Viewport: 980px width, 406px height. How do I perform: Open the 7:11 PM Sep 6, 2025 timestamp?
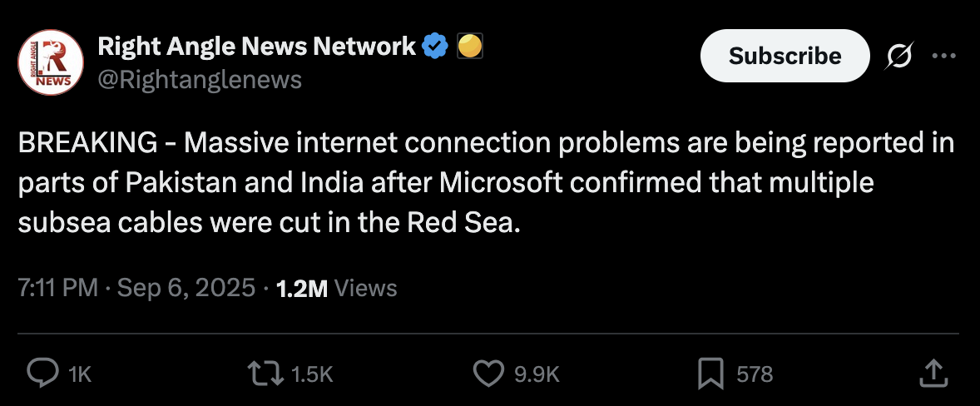click(136, 288)
